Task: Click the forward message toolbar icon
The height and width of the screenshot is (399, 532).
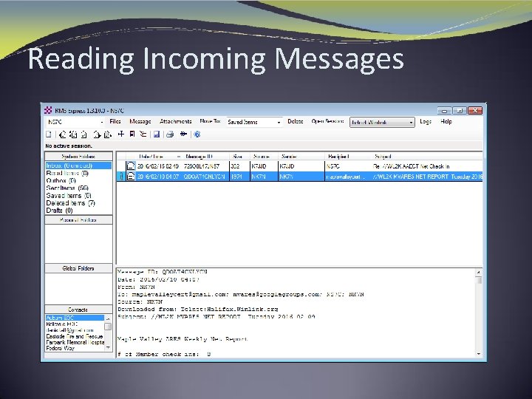Action: click(x=97, y=134)
